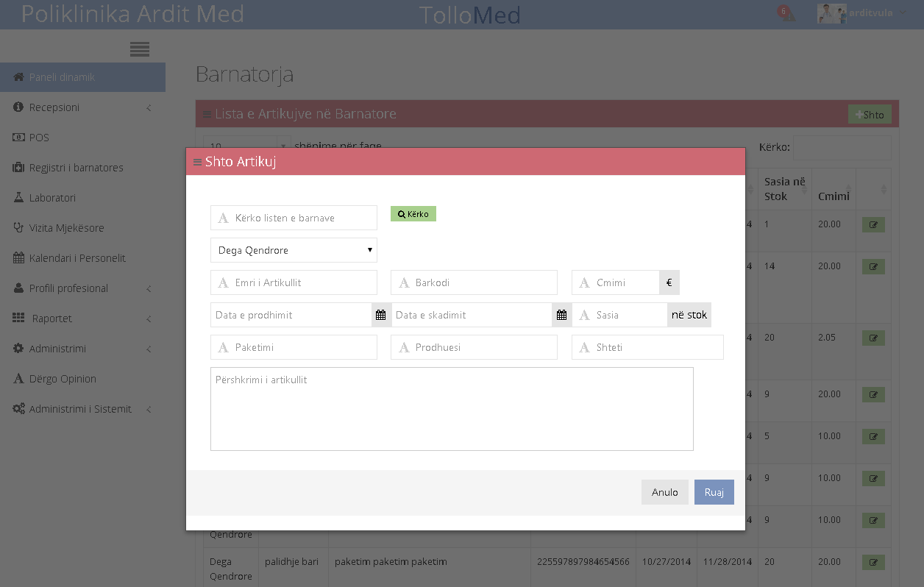Click edit icon for first table row

click(873, 224)
